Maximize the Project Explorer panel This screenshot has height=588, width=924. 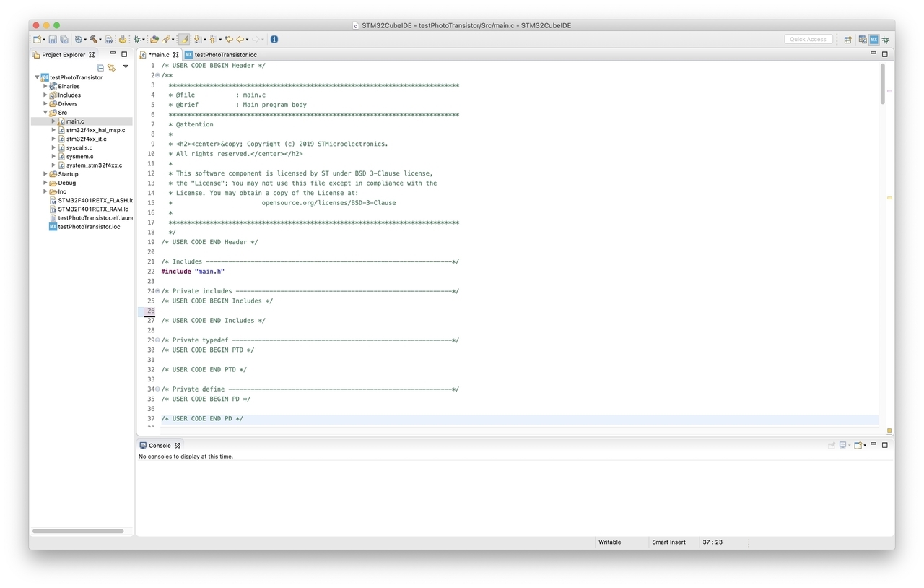click(x=124, y=54)
